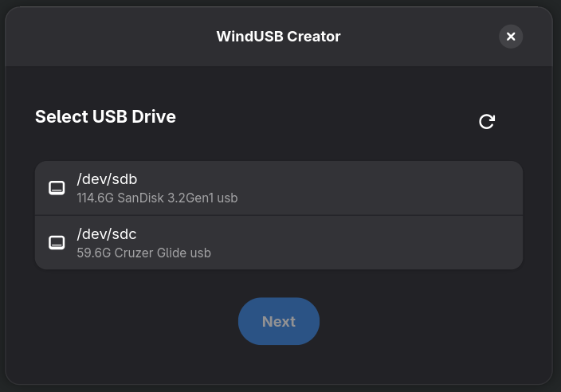Select the /dev/sdb drive entry
The width and height of the screenshot is (561, 392).
coord(279,188)
